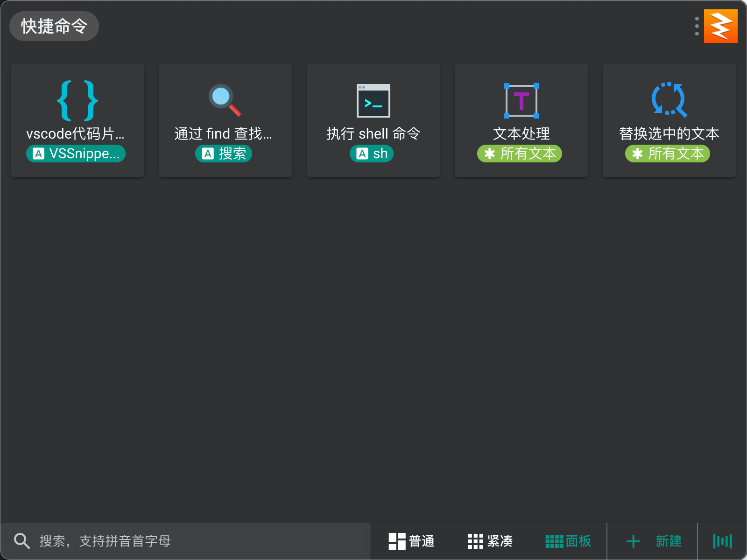Image resolution: width=747 pixels, height=560 pixels.
Task: Click the 新建 button to create command
Action: (x=654, y=541)
